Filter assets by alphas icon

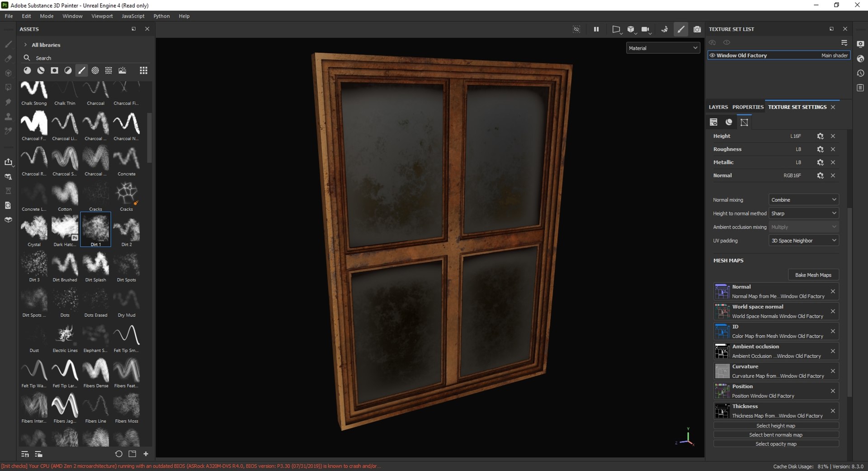(95, 71)
